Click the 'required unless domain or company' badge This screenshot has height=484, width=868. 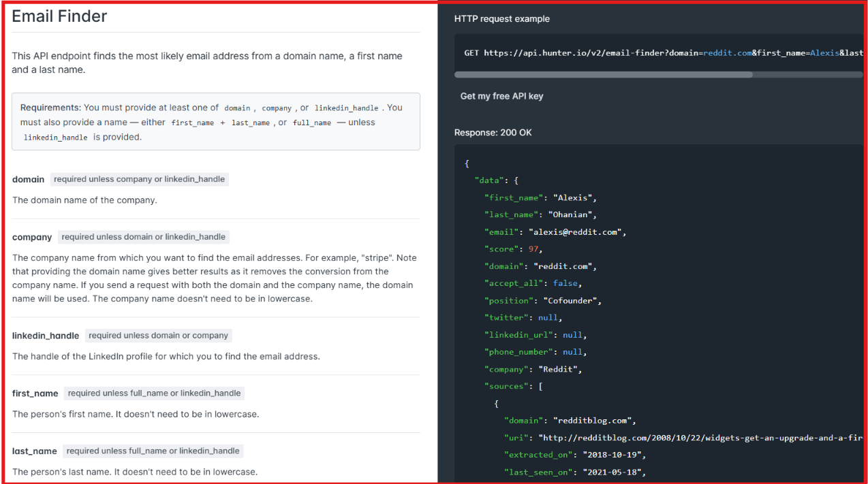click(159, 336)
